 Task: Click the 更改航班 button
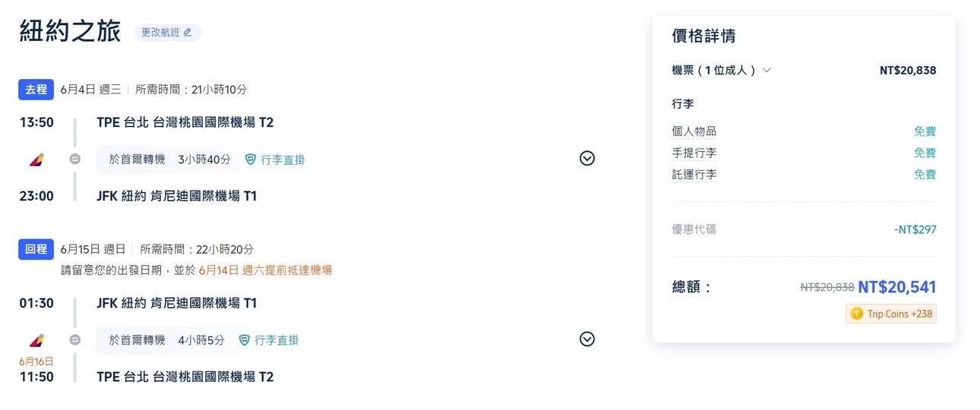point(167,33)
